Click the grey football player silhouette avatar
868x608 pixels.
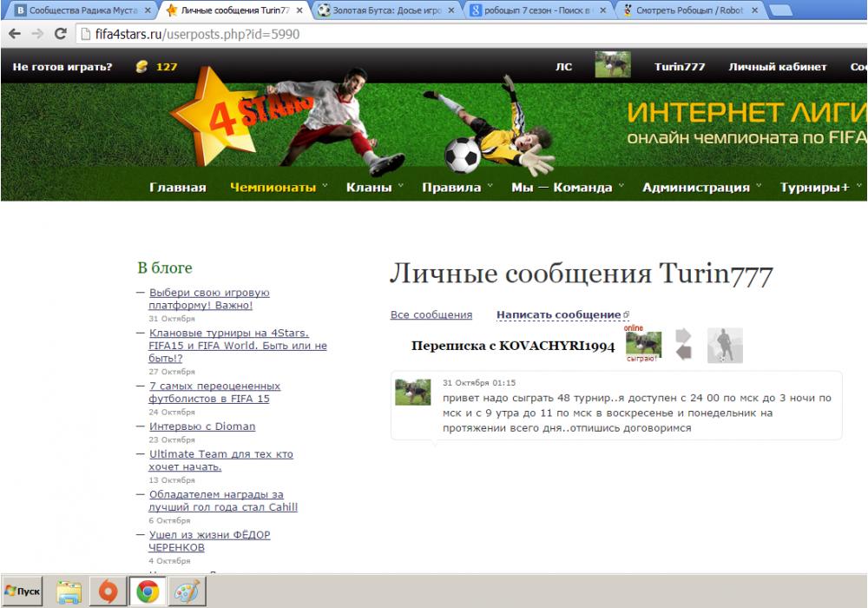pyautogui.click(x=725, y=345)
